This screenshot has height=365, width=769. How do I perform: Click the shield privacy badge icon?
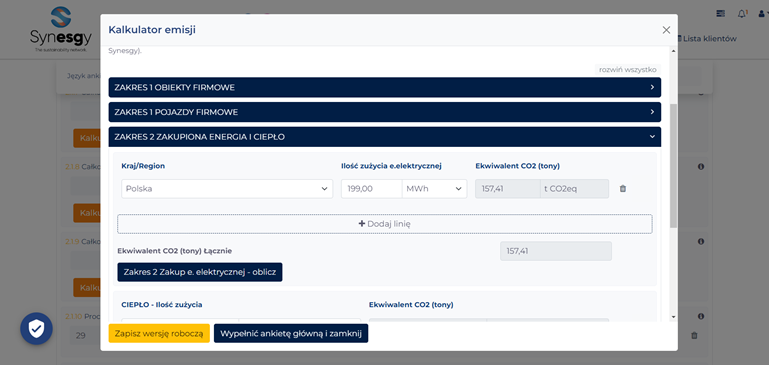click(36, 328)
